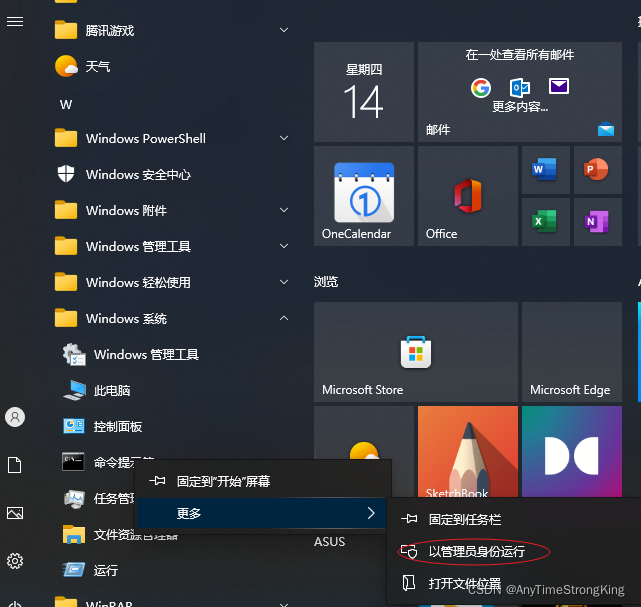Image resolution: width=641 pixels, height=607 pixels.
Task: Open the hamburger menu at the top left
Action: coord(15,21)
